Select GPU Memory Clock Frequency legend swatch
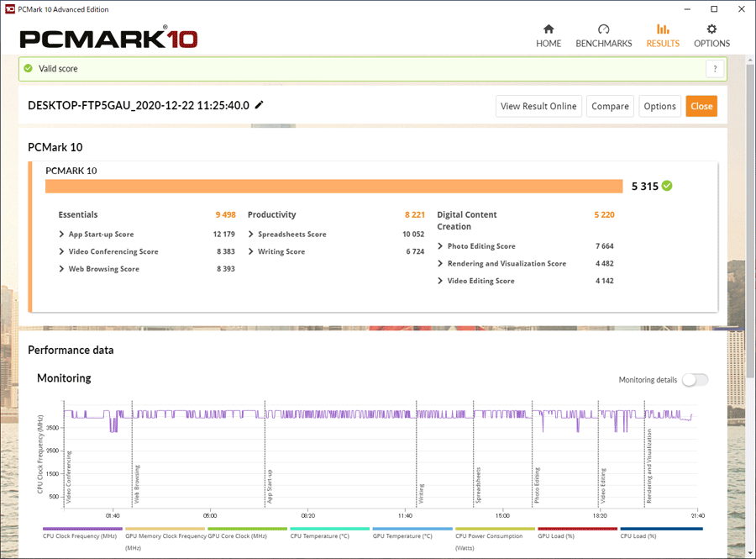 (165, 529)
